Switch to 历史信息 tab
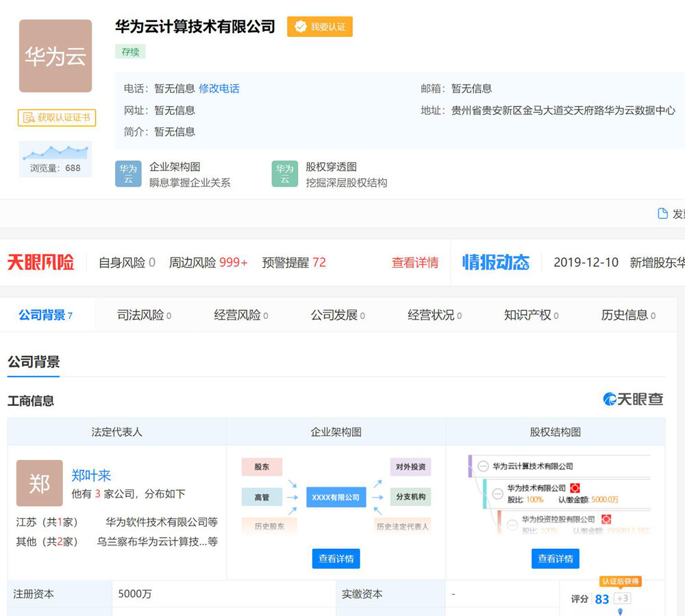Viewport: 685px width, 616px height. [x=628, y=315]
